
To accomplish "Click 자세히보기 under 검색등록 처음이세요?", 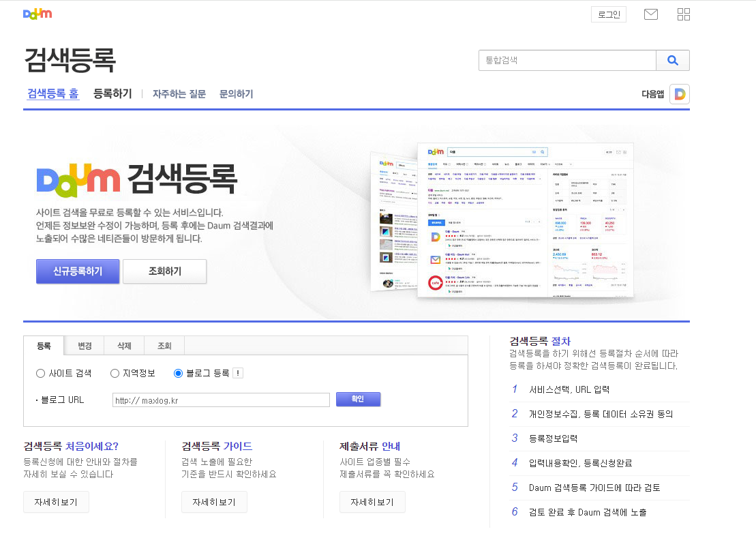I will coord(56,502).
